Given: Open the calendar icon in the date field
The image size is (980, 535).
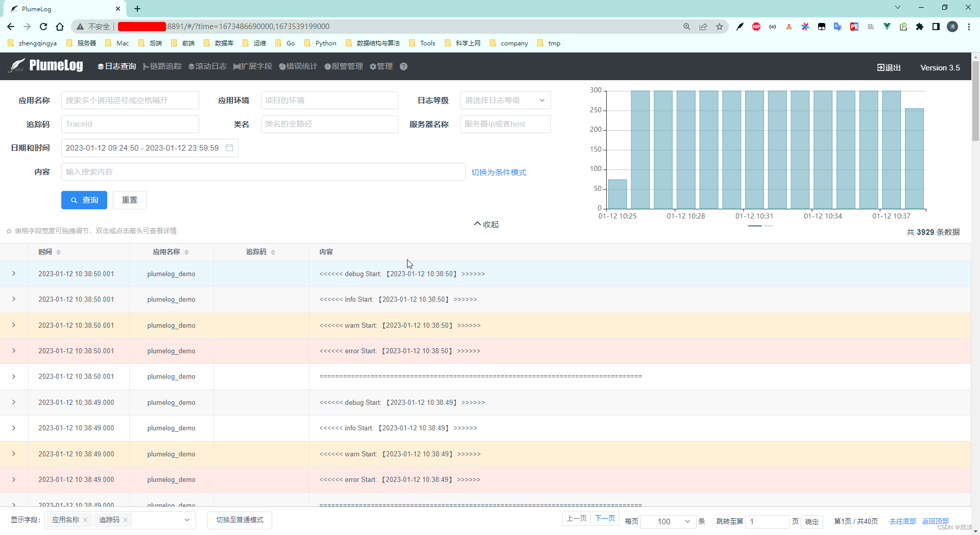Looking at the screenshot, I should pos(229,148).
